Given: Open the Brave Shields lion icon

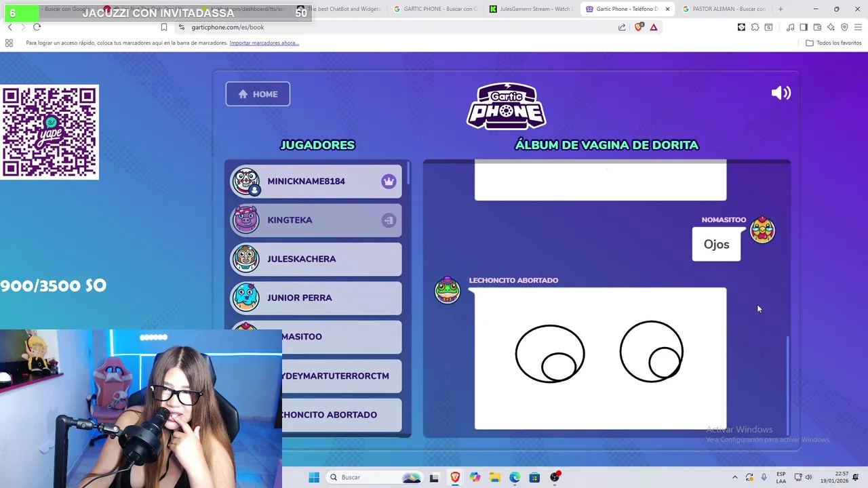Looking at the screenshot, I should [x=638, y=27].
